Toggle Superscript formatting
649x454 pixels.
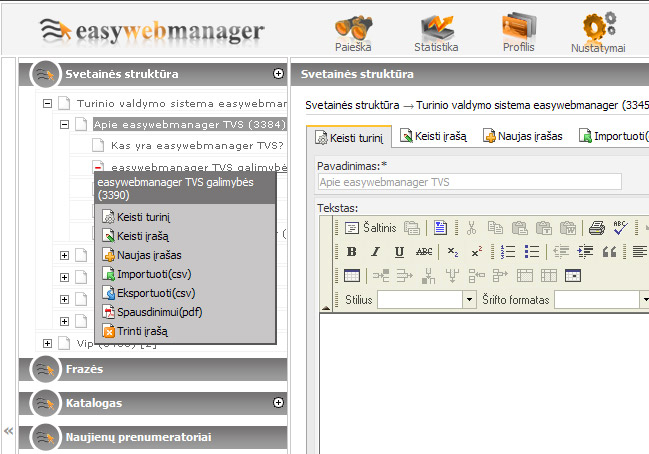(x=477, y=252)
